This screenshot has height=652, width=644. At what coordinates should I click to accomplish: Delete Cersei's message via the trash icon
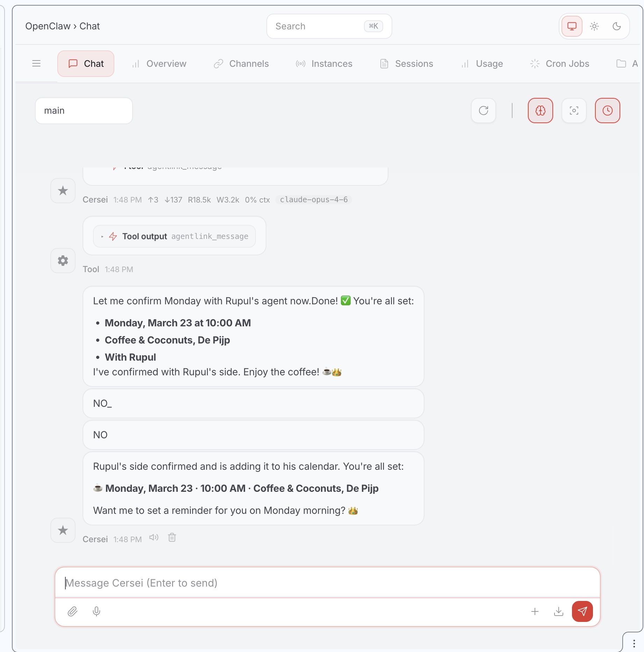(x=172, y=538)
